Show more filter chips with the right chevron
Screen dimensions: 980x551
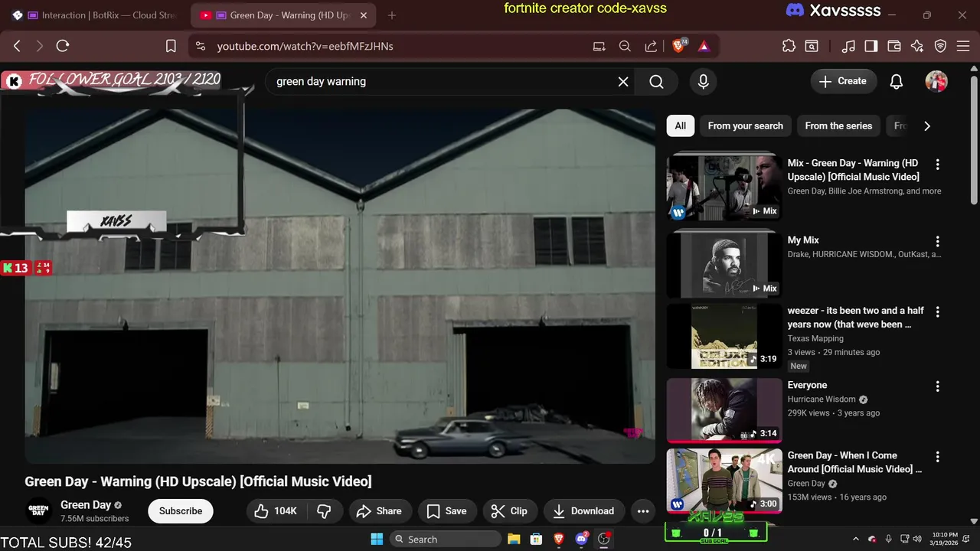point(927,126)
